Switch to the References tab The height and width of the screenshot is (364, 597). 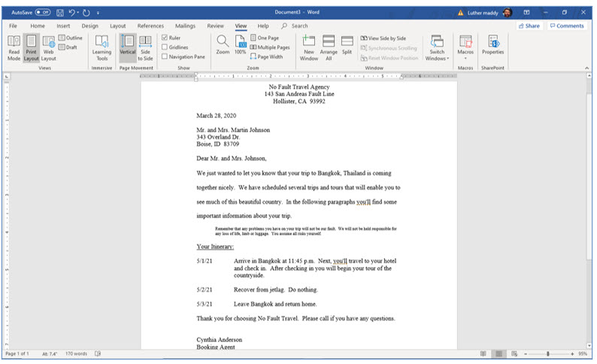[150, 26]
